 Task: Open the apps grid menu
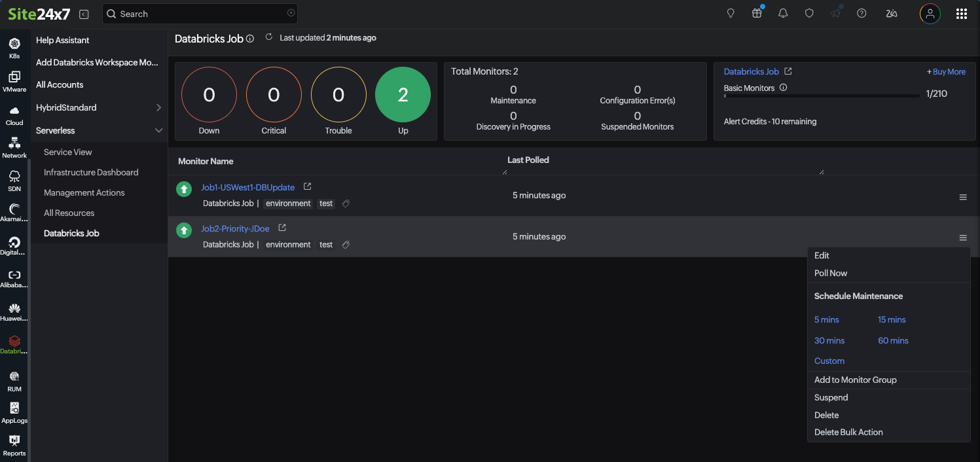pyautogui.click(x=962, y=14)
